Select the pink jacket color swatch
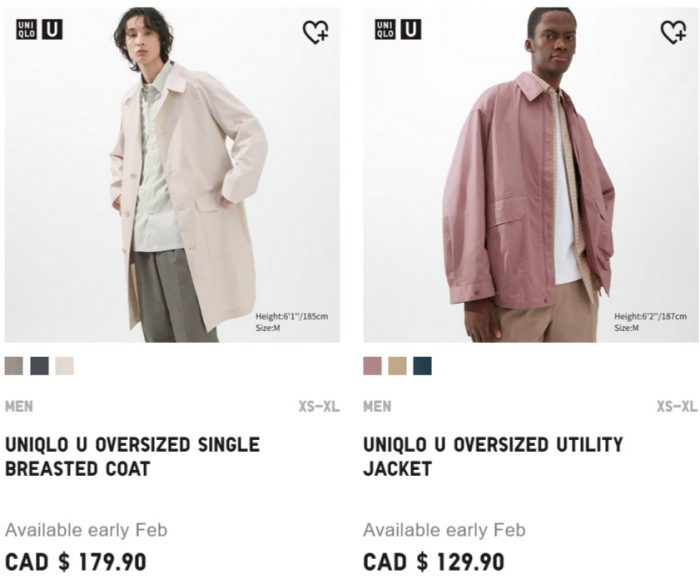700x584 pixels. (372, 366)
